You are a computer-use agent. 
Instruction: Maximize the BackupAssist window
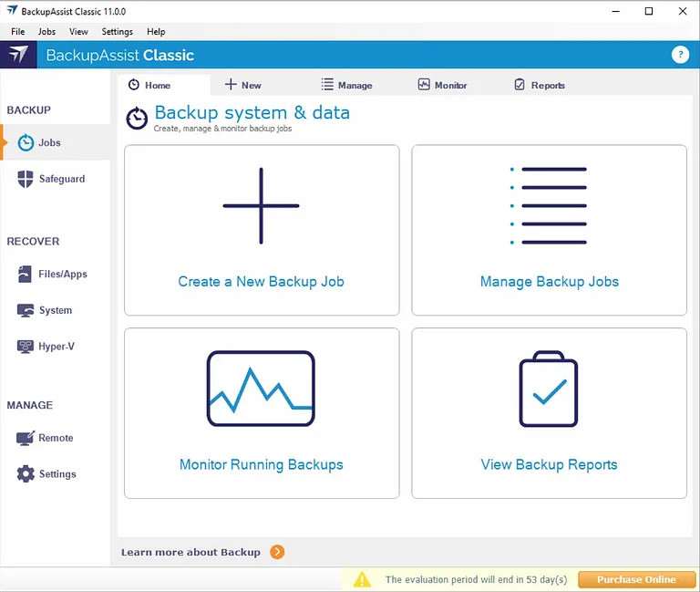click(x=649, y=11)
